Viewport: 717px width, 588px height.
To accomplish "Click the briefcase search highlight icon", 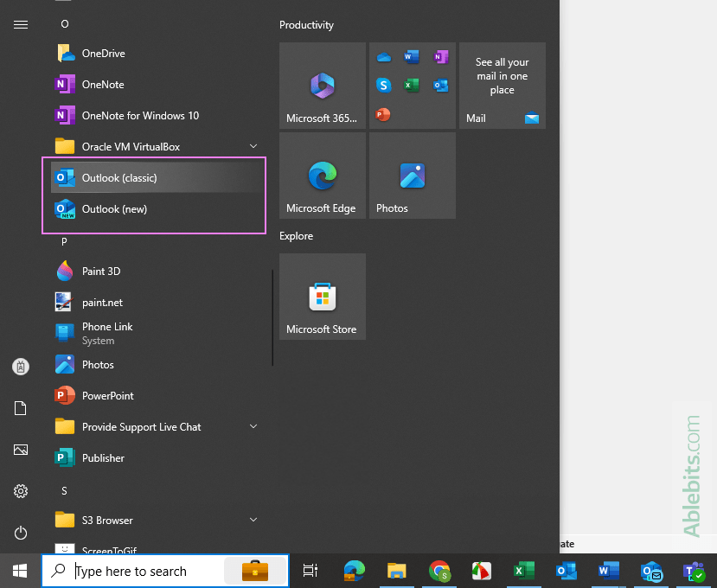I will (x=254, y=571).
